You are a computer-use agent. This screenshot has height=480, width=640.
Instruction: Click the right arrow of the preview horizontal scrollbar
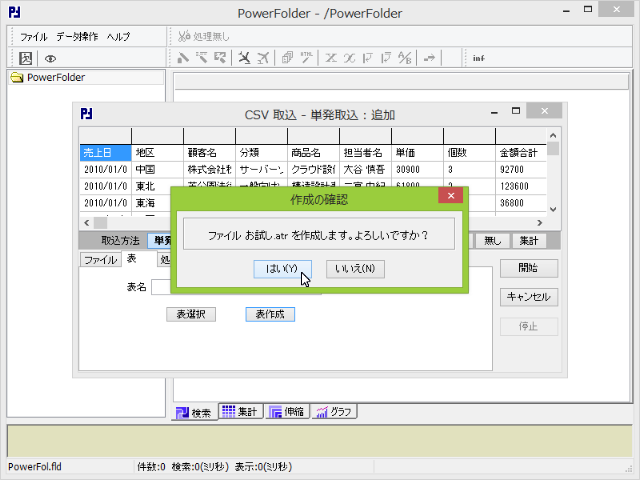coord(540,223)
